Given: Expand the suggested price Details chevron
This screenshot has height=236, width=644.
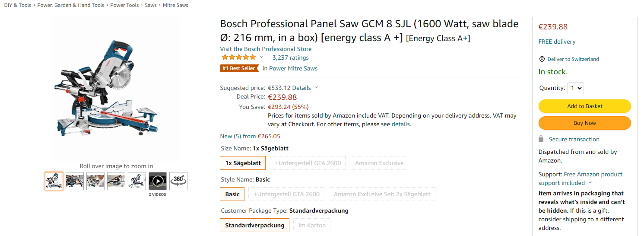Looking at the screenshot, I should pos(316,88).
